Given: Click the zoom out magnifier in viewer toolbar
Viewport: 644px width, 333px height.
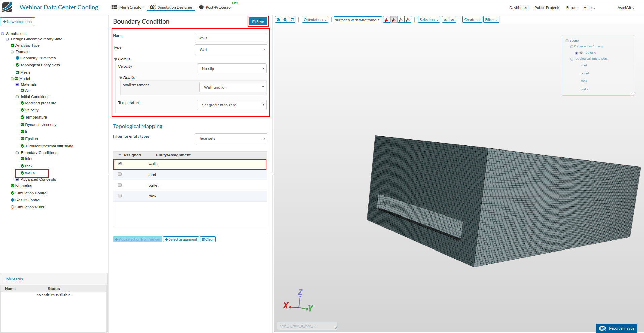Looking at the screenshot, I should click(285, 20).
